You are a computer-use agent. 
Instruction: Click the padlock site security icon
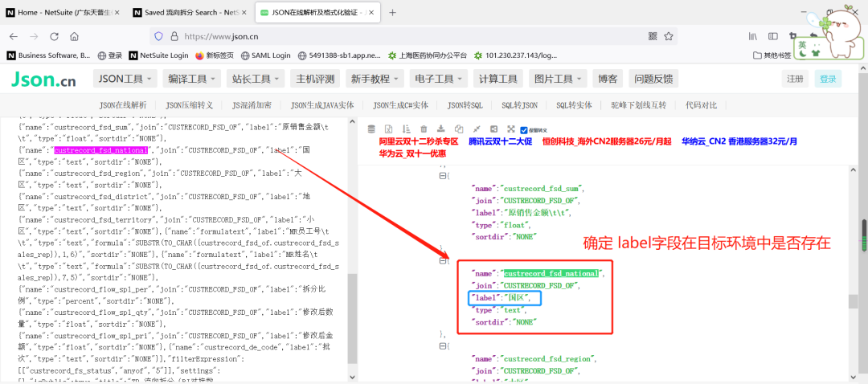[174, 36]
